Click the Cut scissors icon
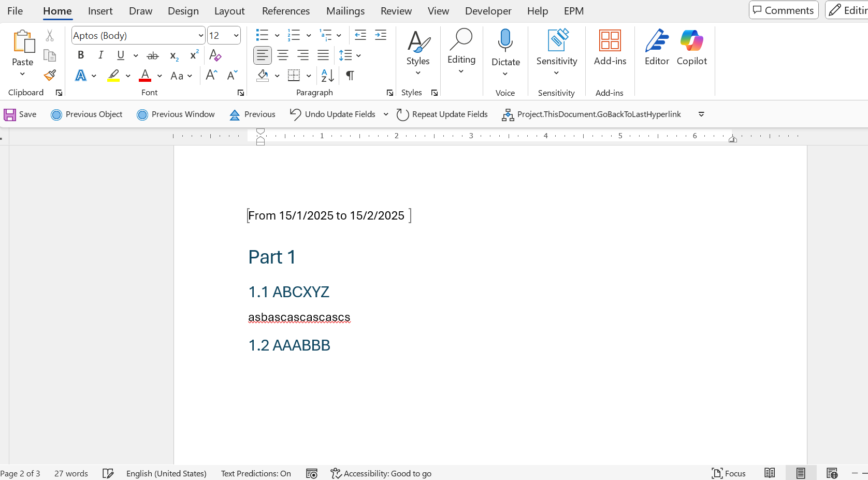 pyautogui.click(x=50, y=36)
